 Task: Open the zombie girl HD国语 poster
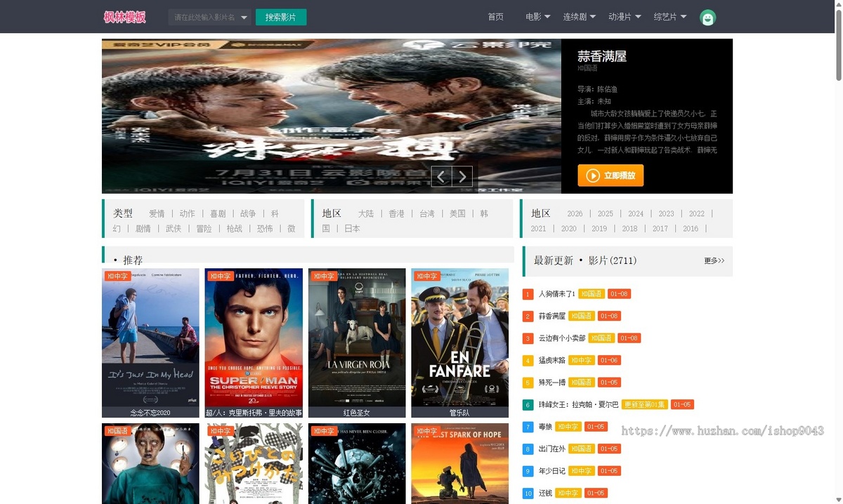tap(150, 463)
